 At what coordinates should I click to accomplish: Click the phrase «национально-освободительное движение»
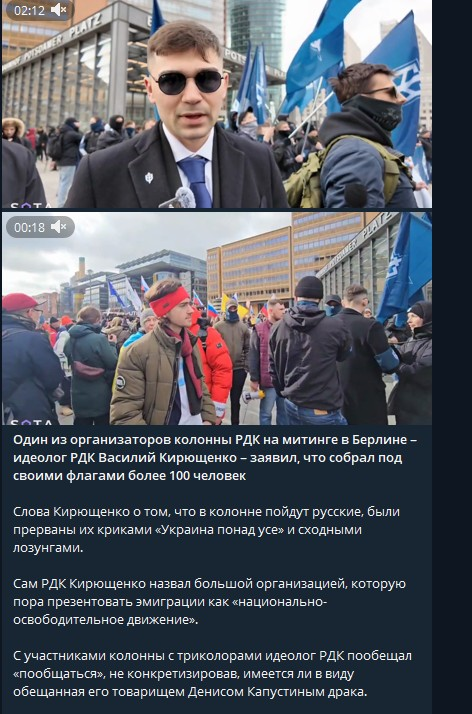[170, 611]
